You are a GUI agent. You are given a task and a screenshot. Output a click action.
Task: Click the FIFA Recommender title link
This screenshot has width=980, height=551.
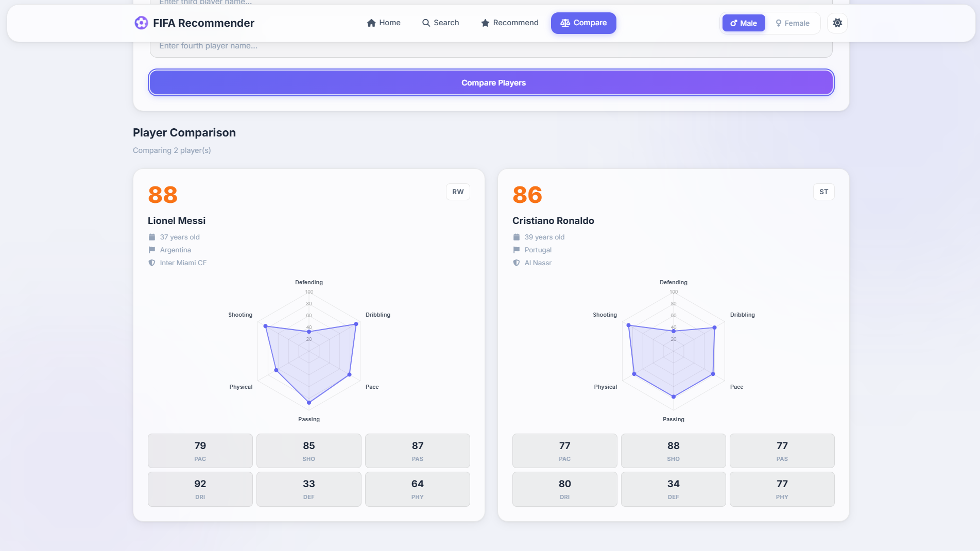coord(203,23)
